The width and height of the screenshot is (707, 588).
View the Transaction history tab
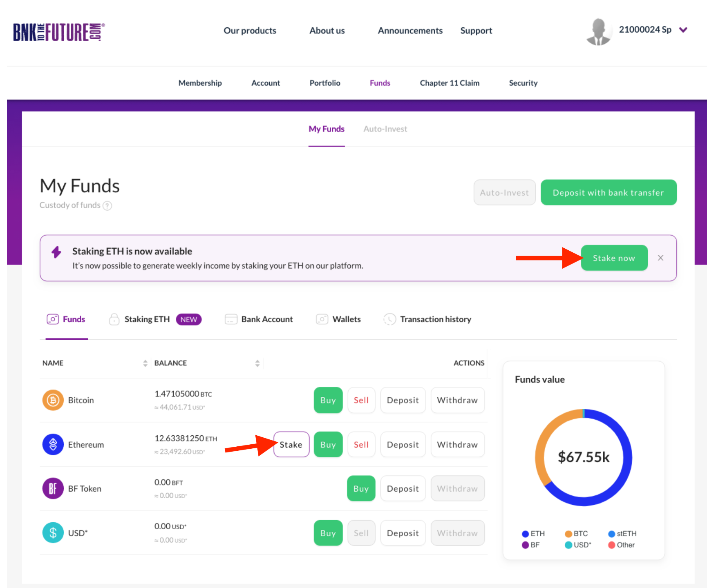(x=427, y=319)
